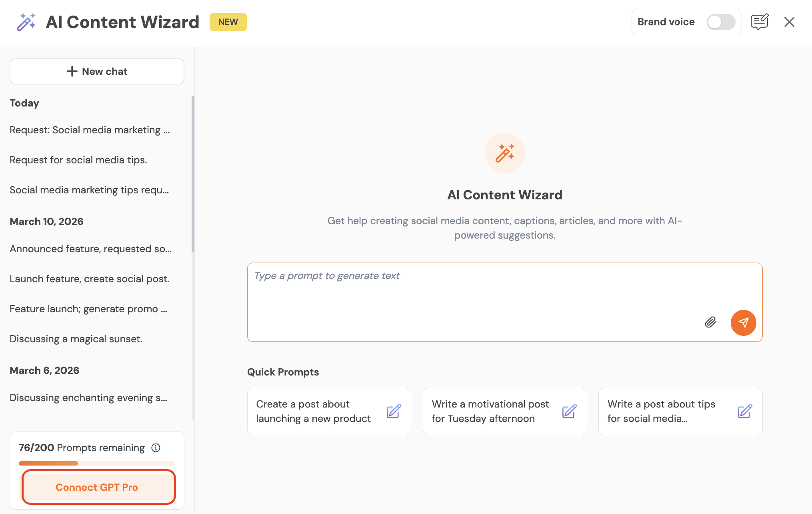Start a New chat
Screen dimensions: 812x514
click(97, 71)
